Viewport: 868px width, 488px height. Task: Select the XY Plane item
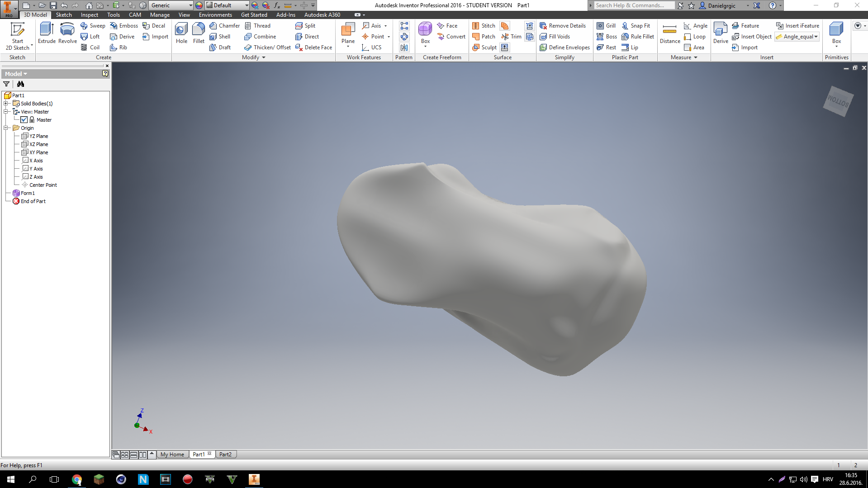click(x=35, y=152)
